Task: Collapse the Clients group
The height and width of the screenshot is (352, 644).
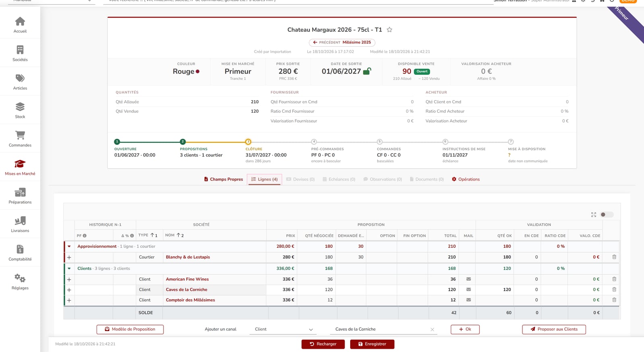Action: [69, 269]
